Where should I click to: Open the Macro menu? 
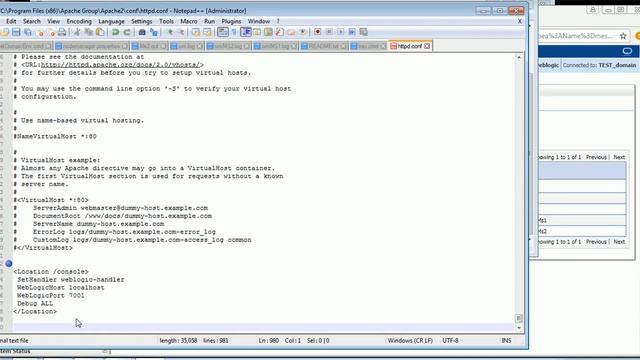tap(189, 21)
